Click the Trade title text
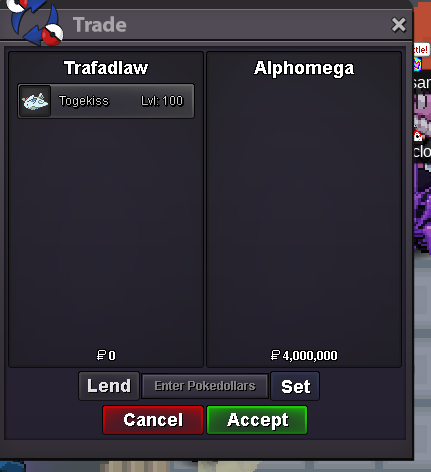 tap(100, 25)
